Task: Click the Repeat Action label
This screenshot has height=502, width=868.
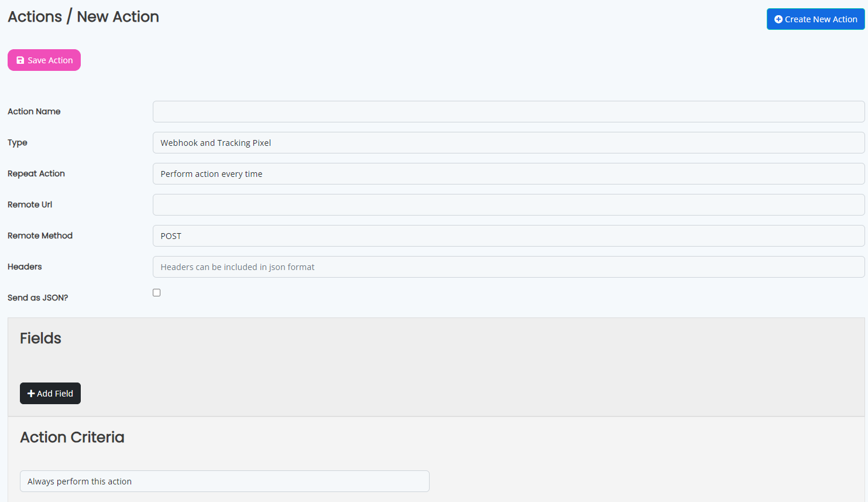Action: 36,173
